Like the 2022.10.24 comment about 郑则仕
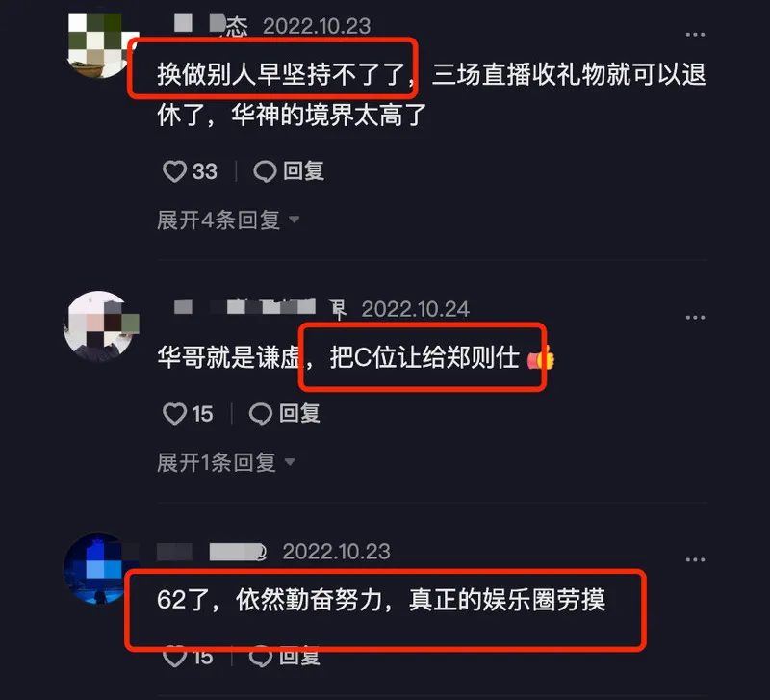770x700 pixels. point(174,414)
